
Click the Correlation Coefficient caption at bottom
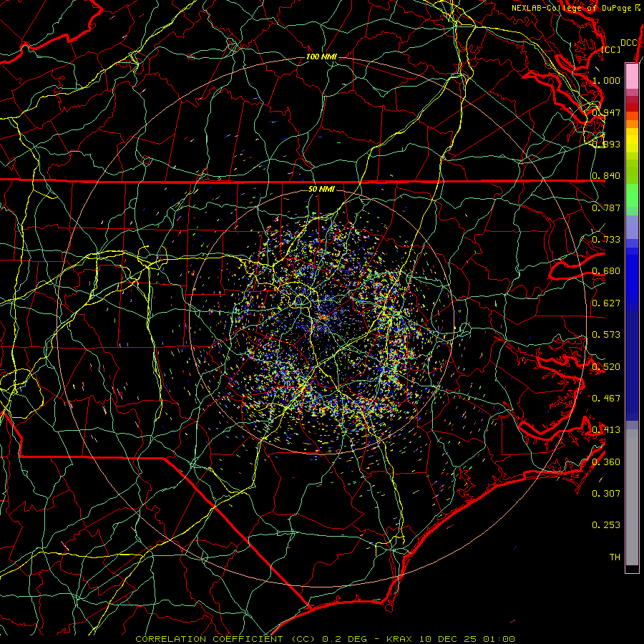coord(225,639)
